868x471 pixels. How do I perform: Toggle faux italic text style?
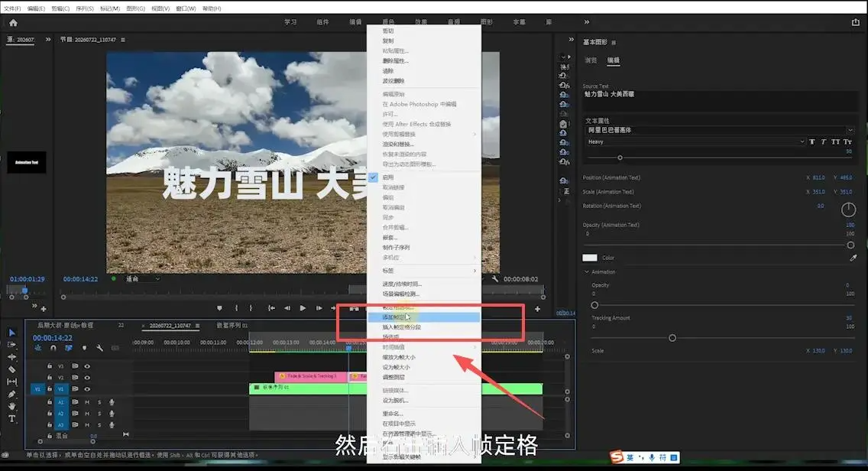point(823,142)
